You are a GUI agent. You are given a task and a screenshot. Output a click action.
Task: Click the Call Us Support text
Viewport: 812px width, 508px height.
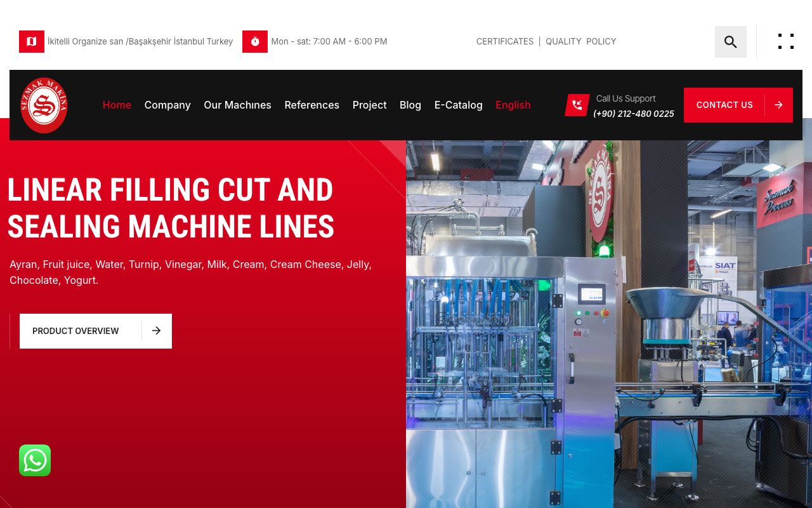[626, 98]
